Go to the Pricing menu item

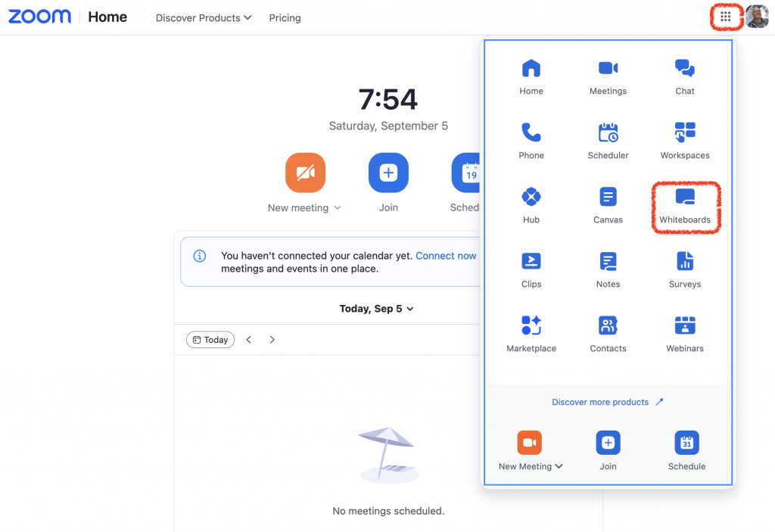[x=285, y=18]
